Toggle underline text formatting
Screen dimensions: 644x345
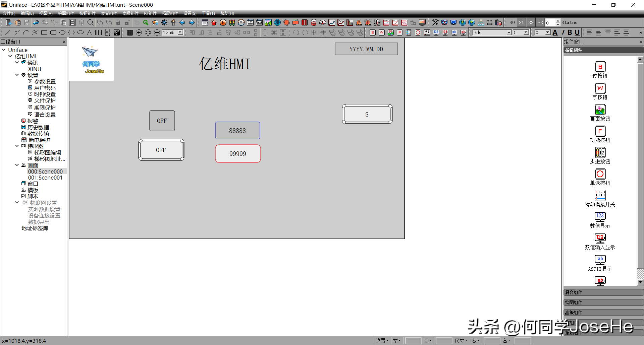[x=577, y=32]
